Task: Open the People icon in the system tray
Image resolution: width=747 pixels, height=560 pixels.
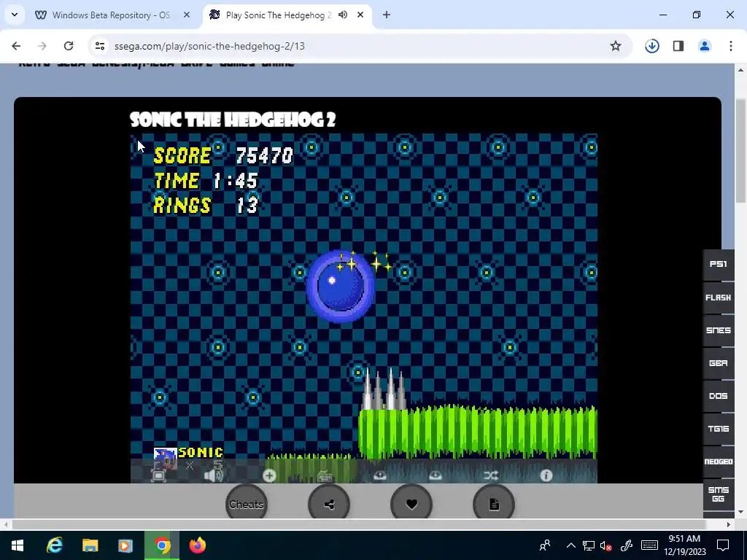Action: (545, 545)
